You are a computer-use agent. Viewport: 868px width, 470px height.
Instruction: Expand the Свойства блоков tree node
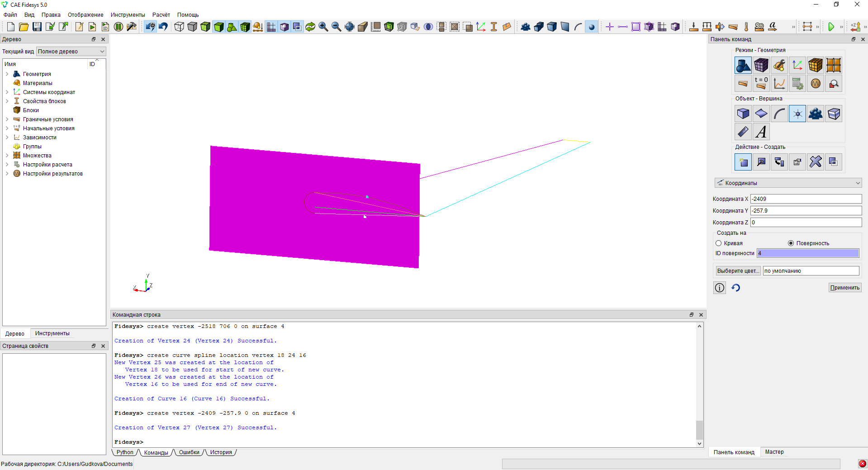pyautogui.click(x=7, y=101)
